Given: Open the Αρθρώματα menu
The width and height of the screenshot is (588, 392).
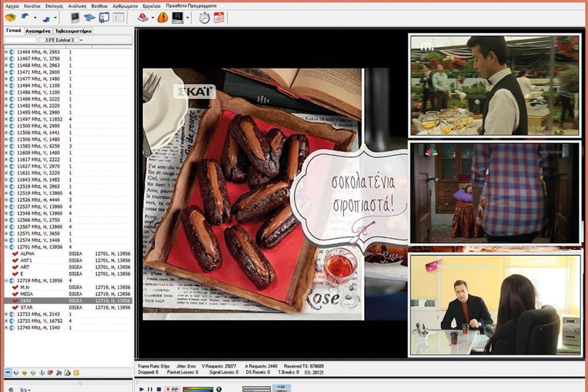Looking at the screenshot, I should (x=125, y=6).
